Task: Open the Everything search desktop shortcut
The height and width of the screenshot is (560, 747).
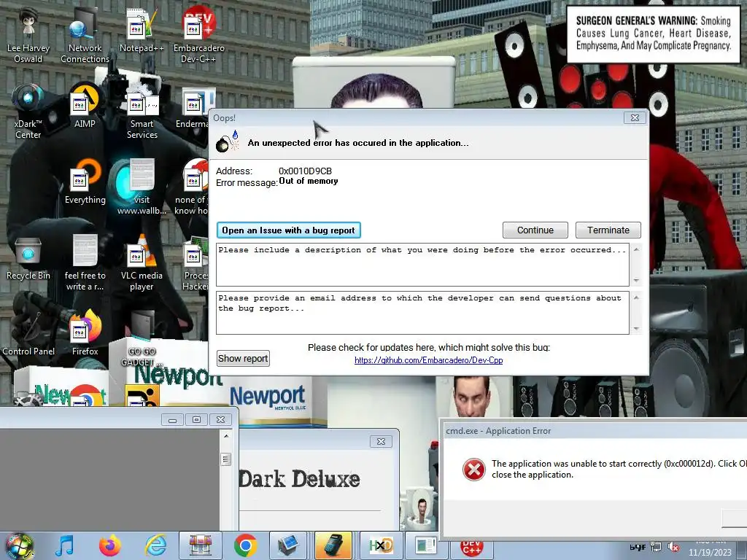Action: point(85,182)
